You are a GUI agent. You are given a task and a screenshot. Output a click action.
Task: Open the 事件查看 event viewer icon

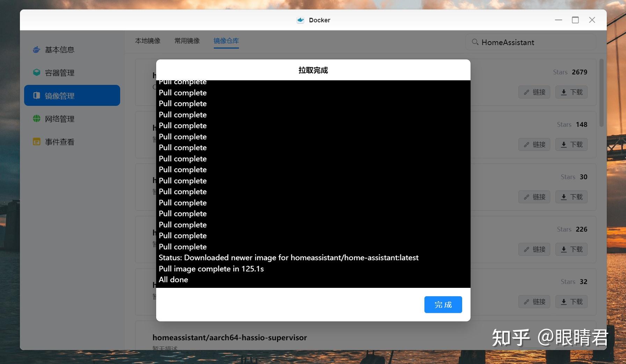coord(36,141)
